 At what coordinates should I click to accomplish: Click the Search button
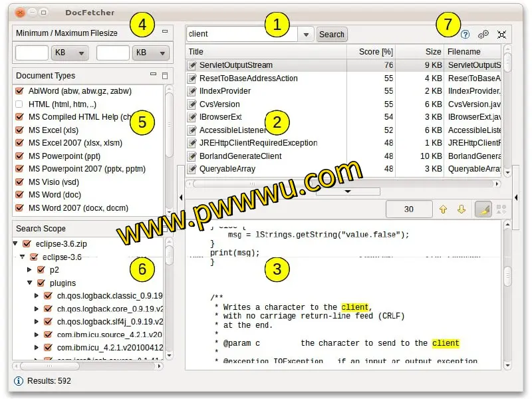pos(331,35)
